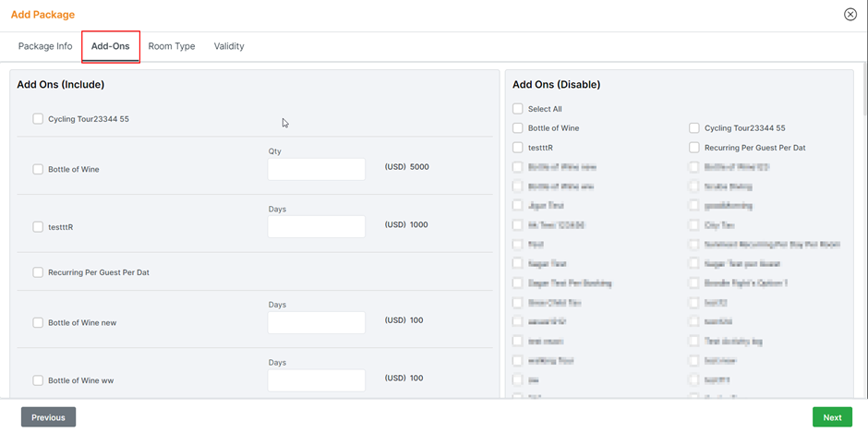
Task: Click Days input for Bottle of Wine new
Action: (316, 322)
